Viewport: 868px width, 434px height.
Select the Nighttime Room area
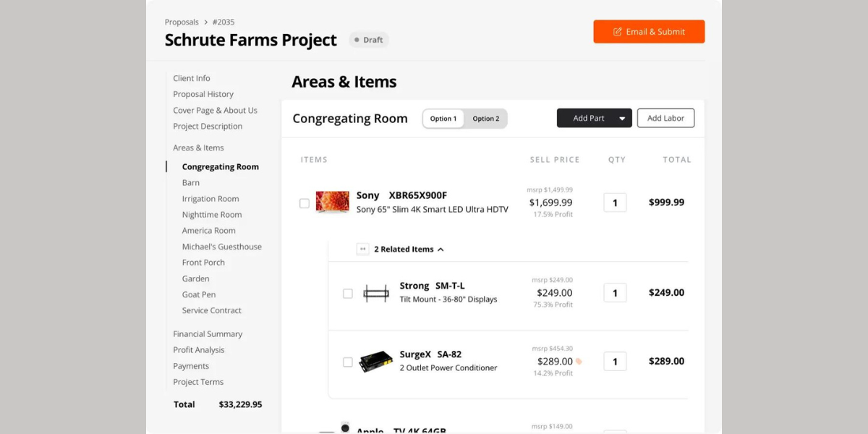tap(212, 214)
